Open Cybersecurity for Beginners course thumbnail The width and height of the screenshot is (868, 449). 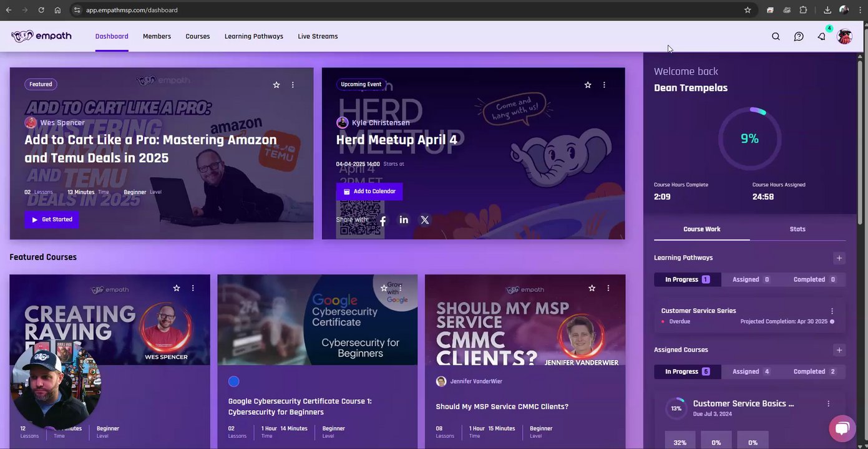(318, 320)
